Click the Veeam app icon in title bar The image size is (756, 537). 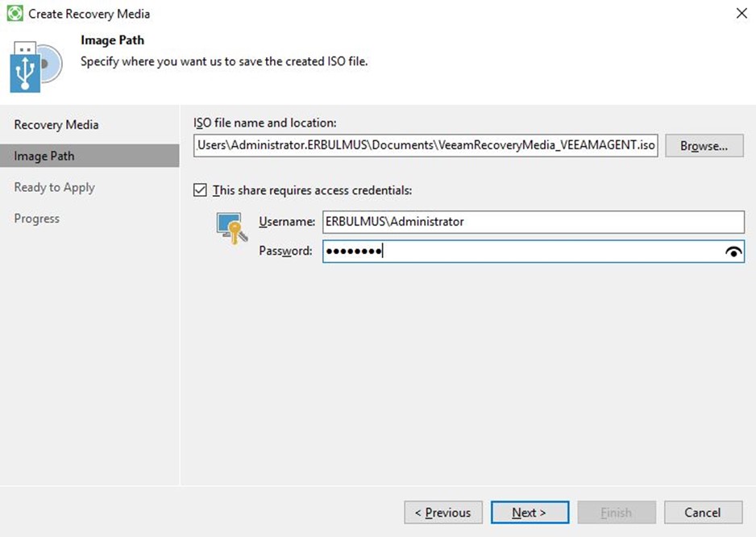15,13
